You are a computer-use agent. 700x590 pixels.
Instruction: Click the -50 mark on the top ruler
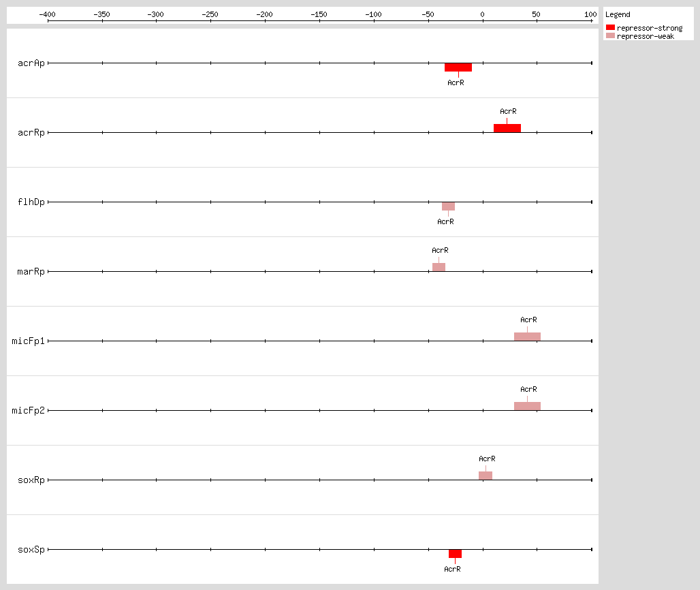pos(428,14)
